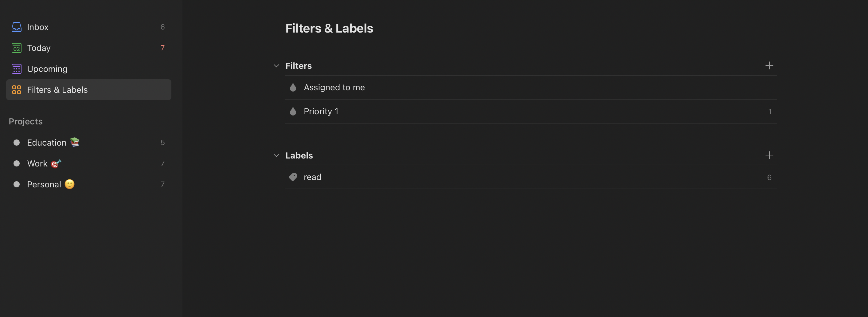Image resolution: width=868 pixels, height=317 pixels.
Task: Click the plus icon to add label
Action: coord(769,155)
